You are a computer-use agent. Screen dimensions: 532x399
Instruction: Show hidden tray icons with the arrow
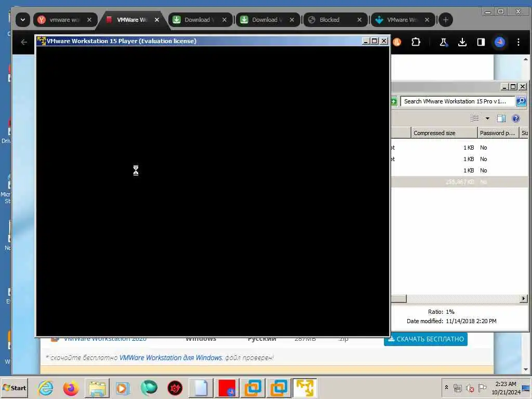[446, 388]
